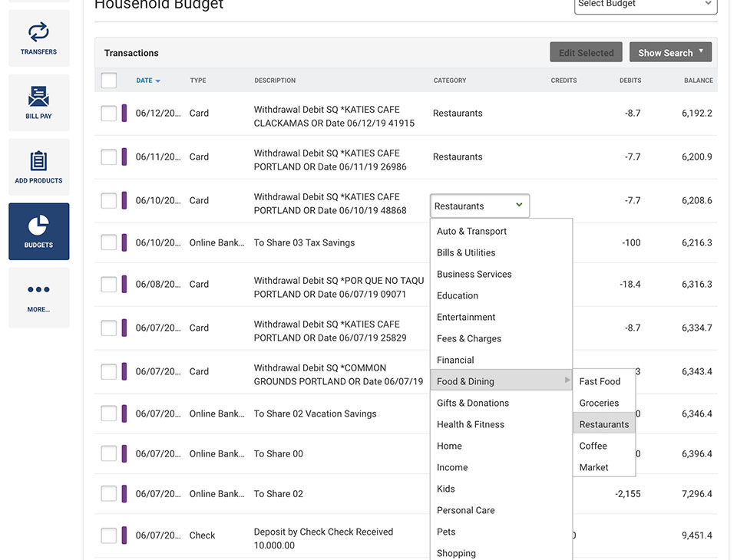Sort by the Credits column header
Viewport: 737px width, 560px height.
[x=563, y=81]
